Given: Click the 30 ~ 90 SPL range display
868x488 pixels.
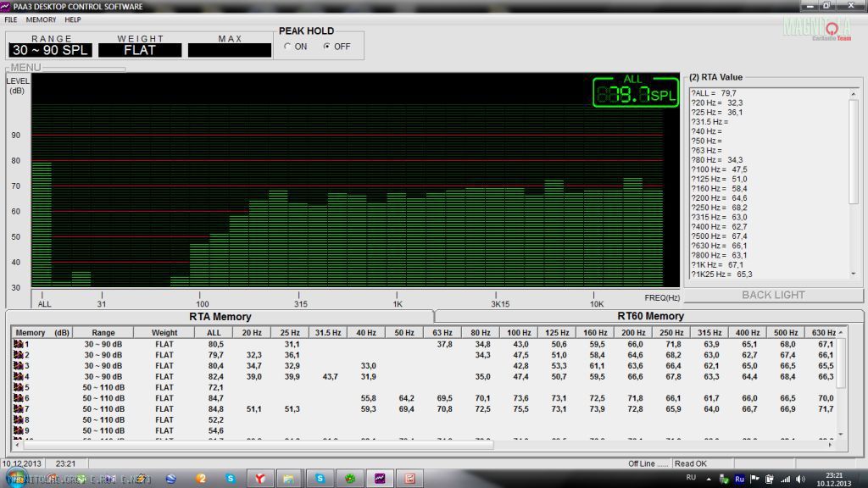Looking at the screenshot, I should [x=50, y=50].
